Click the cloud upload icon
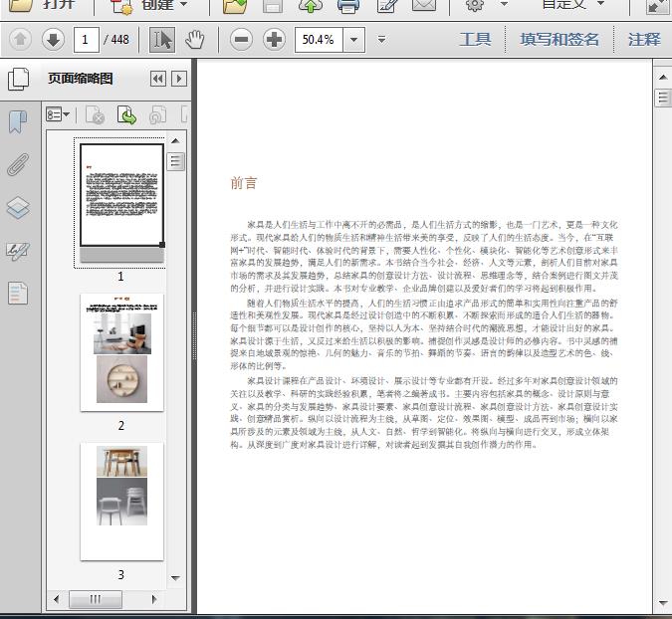The image size is (672, 619). coord(311,5)
